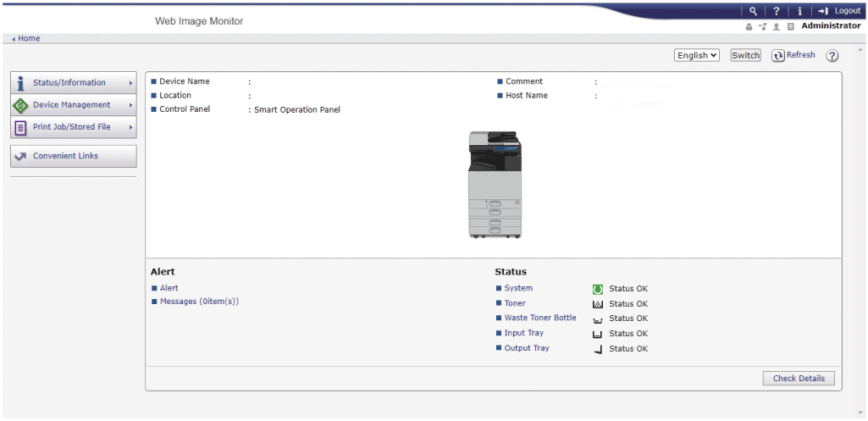Click the information 'i' icon in header
Screen dimensions: 868x421
click(x=799, y=11)
